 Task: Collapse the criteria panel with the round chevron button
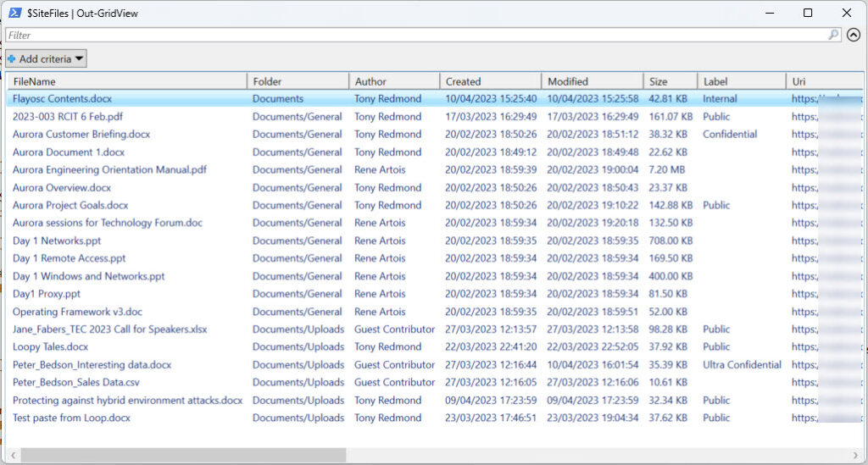pyautogui.click(x=854, y=35)
